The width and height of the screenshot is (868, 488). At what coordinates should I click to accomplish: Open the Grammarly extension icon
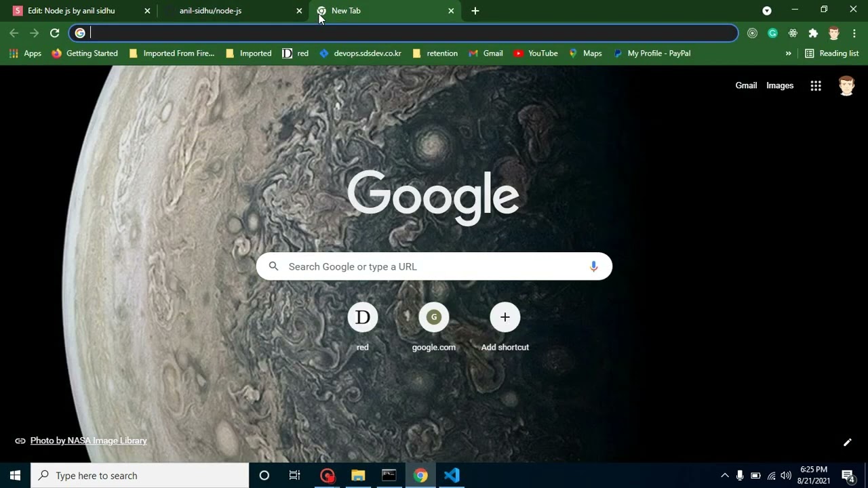point(772,33)
